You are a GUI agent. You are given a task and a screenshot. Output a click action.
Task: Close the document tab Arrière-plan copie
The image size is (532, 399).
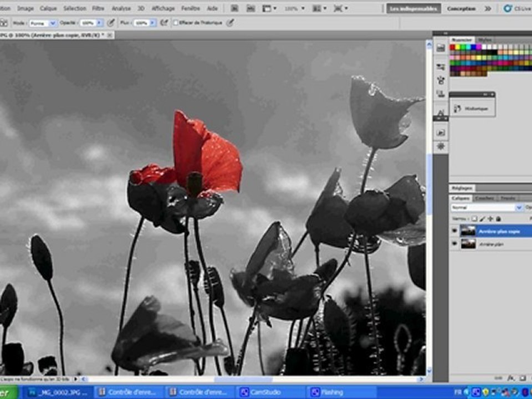tap(110, 35)
